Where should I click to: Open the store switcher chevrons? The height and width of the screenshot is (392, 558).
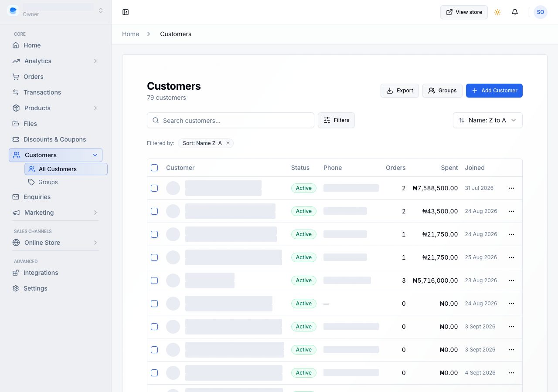pyautogui.click(x=101, y=10)
